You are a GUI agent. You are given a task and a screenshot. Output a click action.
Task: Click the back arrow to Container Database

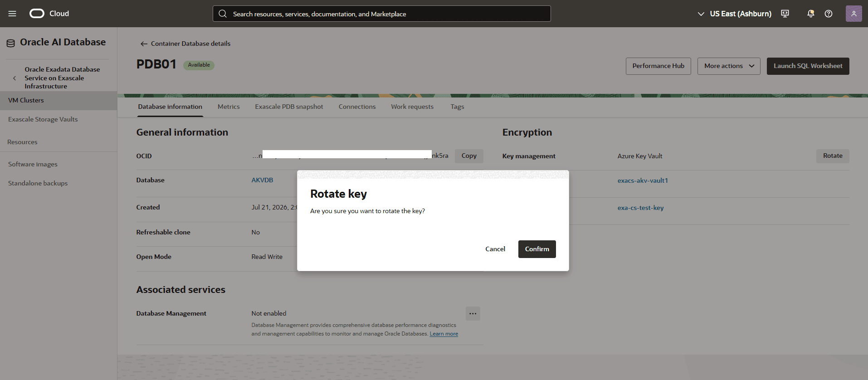pyautogui.click(x=144, y=44)
